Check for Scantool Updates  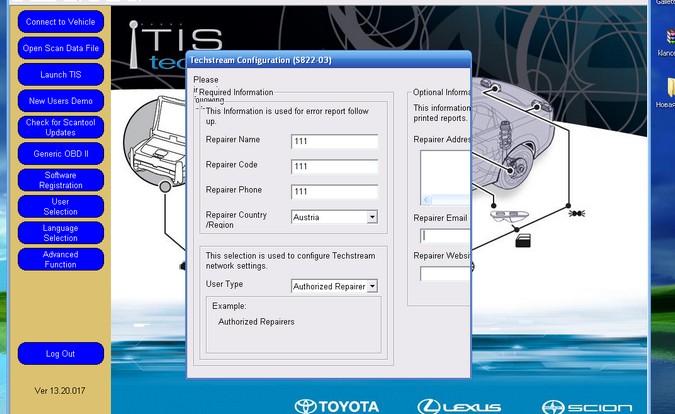[61, 127]
